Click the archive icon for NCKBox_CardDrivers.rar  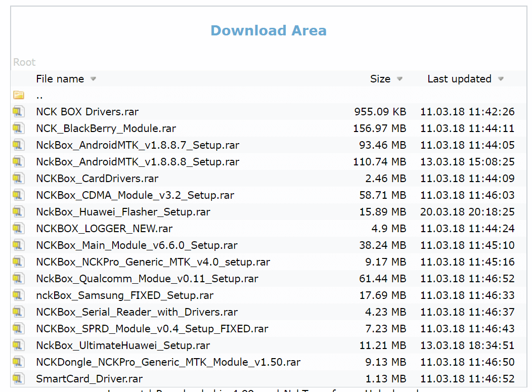[x=19, y=179]
